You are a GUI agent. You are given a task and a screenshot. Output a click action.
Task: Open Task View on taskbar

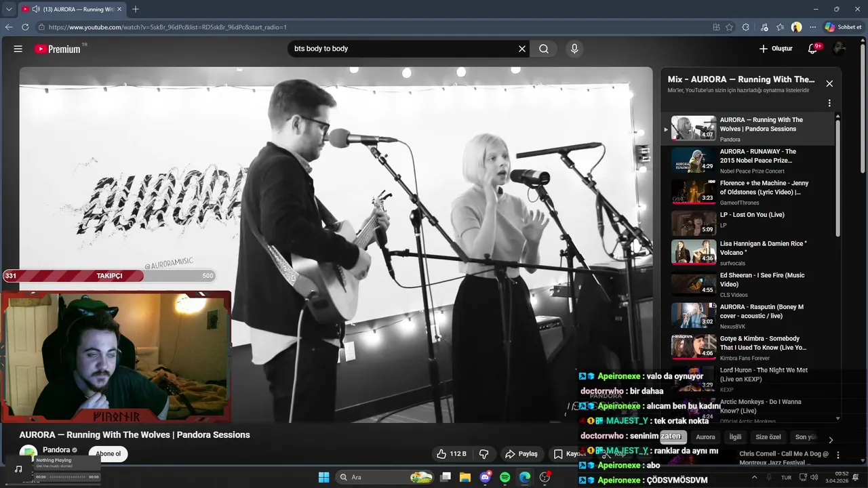click(x=446, y=477)
